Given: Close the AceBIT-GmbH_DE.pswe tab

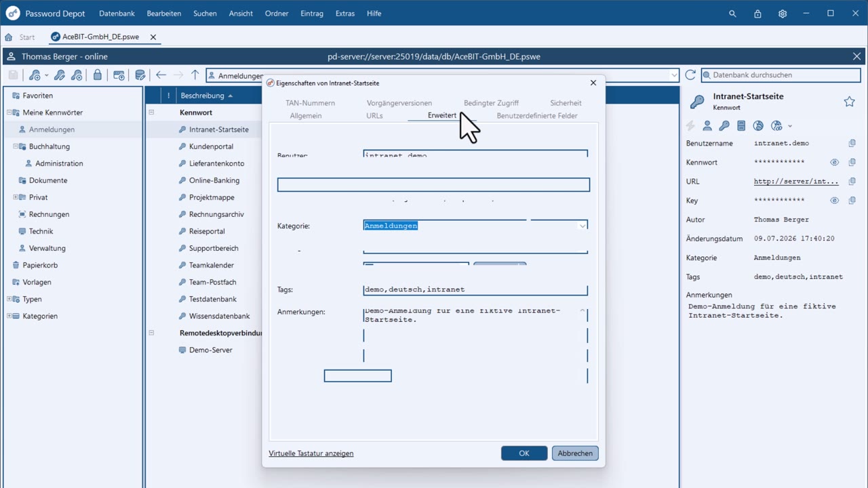Looking at the screenshot, I should pos(153,37).
